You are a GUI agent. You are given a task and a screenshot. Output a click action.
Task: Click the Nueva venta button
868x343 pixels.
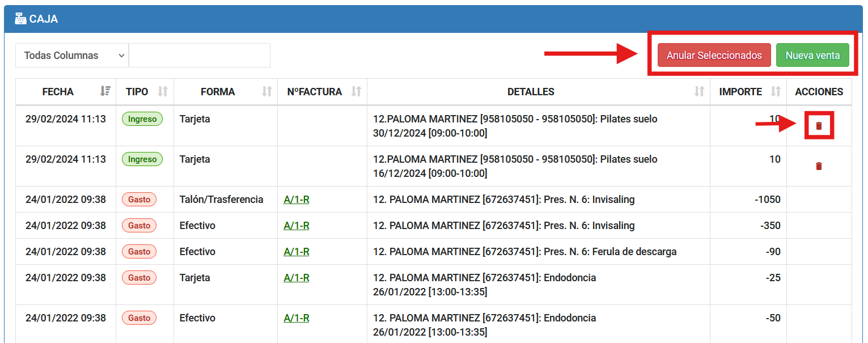click(x=812, y=56)
